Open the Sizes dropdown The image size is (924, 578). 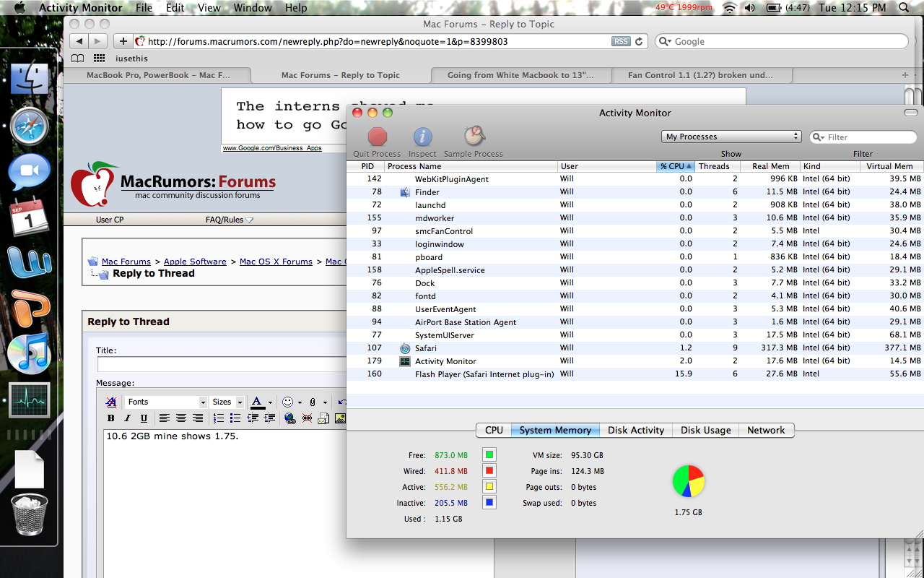click(x=227, y=402)
